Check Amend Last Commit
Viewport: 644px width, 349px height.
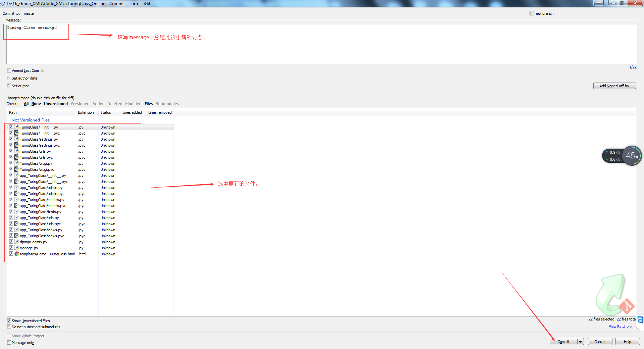(9, 70)
